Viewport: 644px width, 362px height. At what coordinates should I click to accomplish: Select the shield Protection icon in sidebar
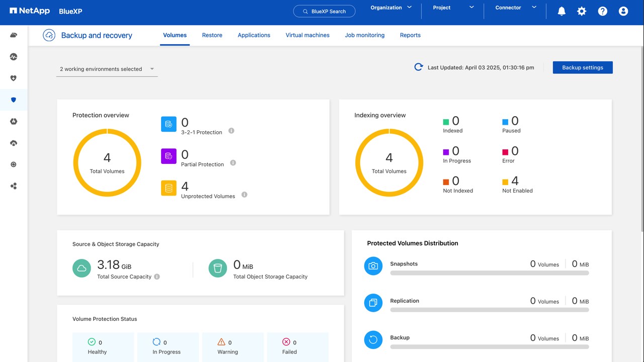(14, 100)
